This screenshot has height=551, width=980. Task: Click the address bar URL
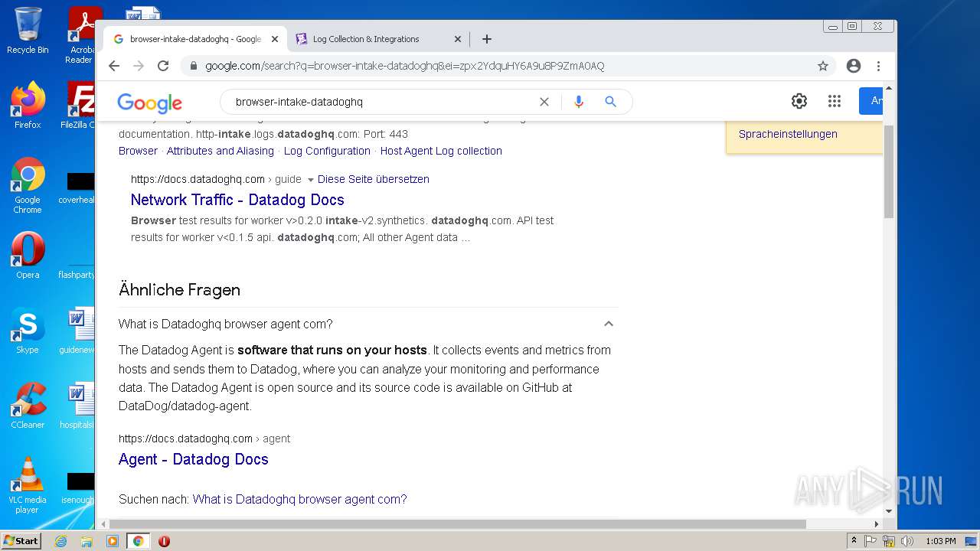pyautogui.click(x=404, y=66)
